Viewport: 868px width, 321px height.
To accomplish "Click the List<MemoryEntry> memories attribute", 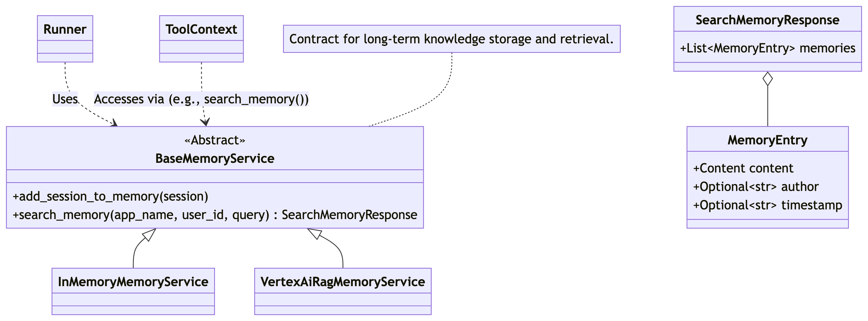I will pyautogui.click(x=767, y=48).
